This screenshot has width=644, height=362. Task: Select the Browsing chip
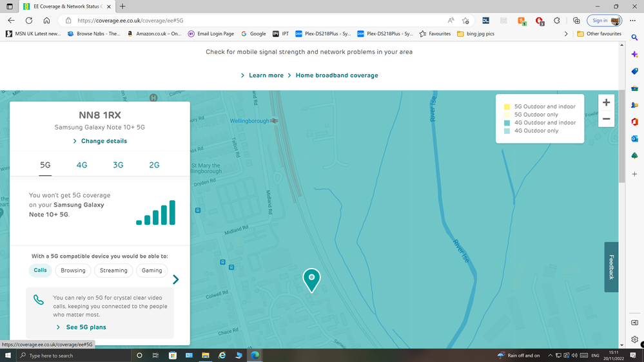pos(73,271)
